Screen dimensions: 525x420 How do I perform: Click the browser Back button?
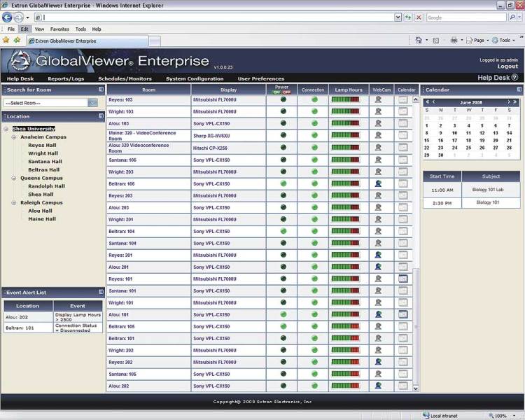(x=9, y=17)
